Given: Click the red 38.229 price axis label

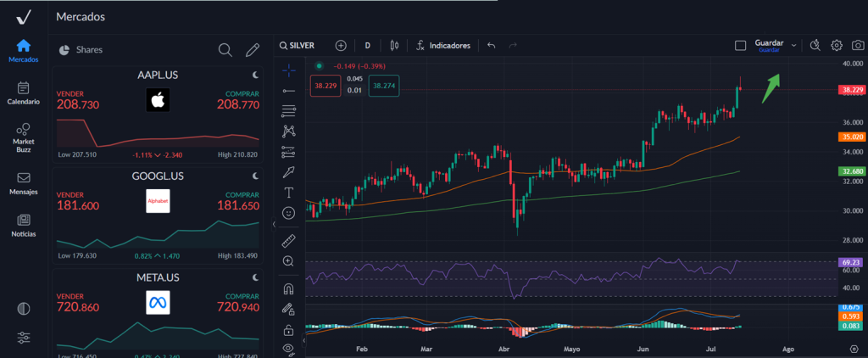Looking at the screenshot, I should click(x=852, y=89).
